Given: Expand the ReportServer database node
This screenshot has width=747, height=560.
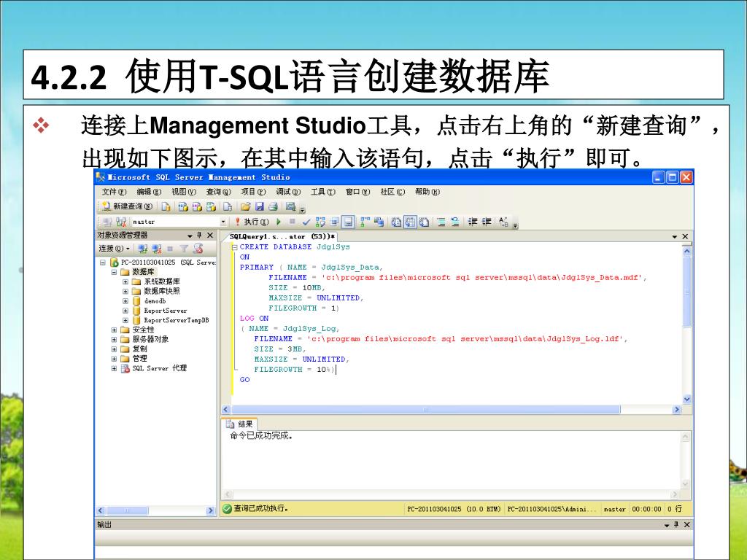Looking at the screenshot, I should click(125, 311).
